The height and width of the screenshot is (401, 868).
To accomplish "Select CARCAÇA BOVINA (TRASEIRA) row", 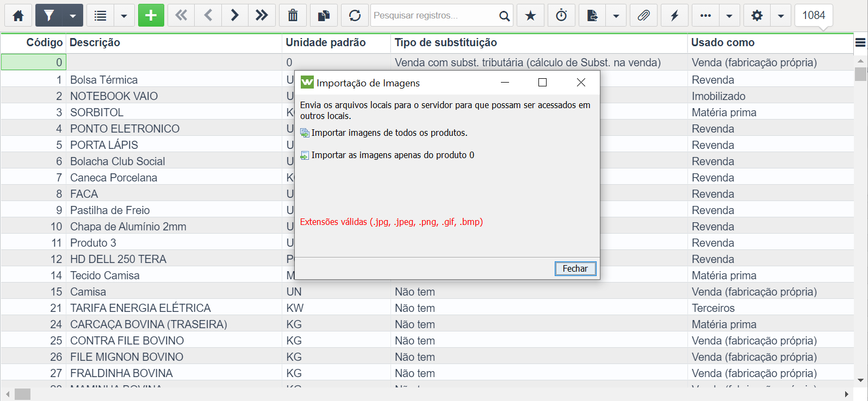I will pyautogui.click(x=427, y=324).
